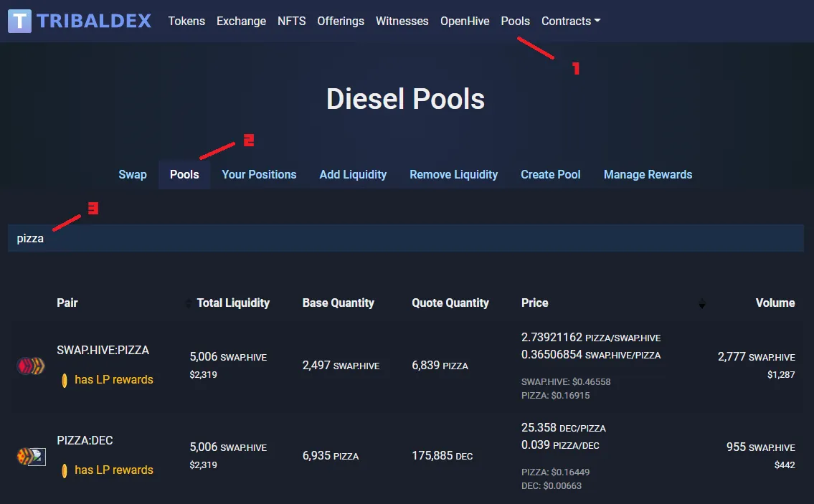Open the Manage Rewards tab

[x=648, y=174]
